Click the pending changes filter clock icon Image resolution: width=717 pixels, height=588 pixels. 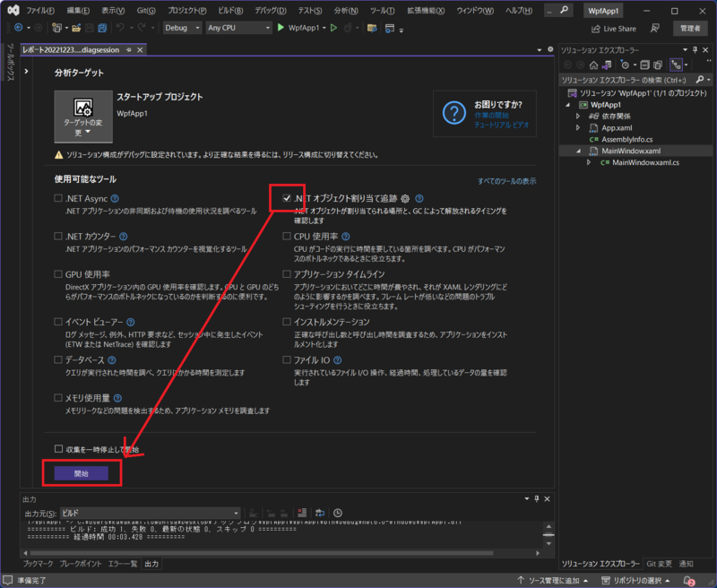[625, 65]
